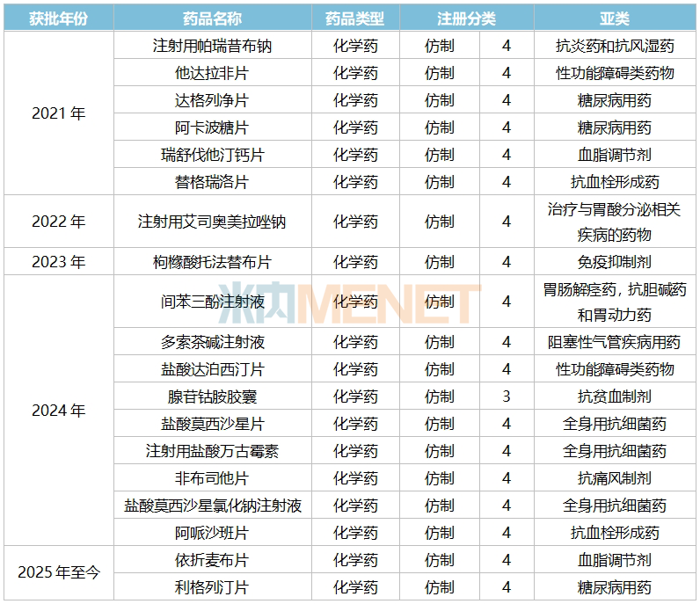700x604 pixels.
Task: Click 化学药 in 阿哌沙班片 row
Action: 355,533
